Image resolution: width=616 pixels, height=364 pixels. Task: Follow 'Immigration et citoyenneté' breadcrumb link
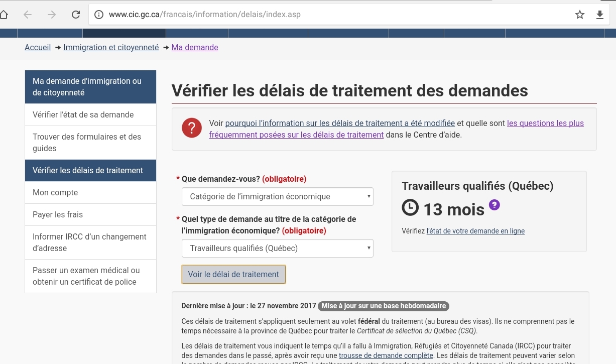[x=111, y=47]
